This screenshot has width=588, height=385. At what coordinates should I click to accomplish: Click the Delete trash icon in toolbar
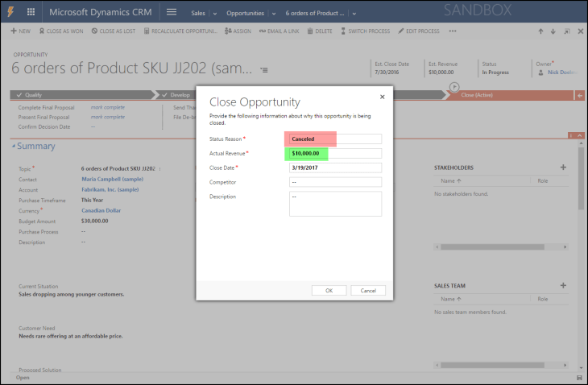[x=319, y=31]
